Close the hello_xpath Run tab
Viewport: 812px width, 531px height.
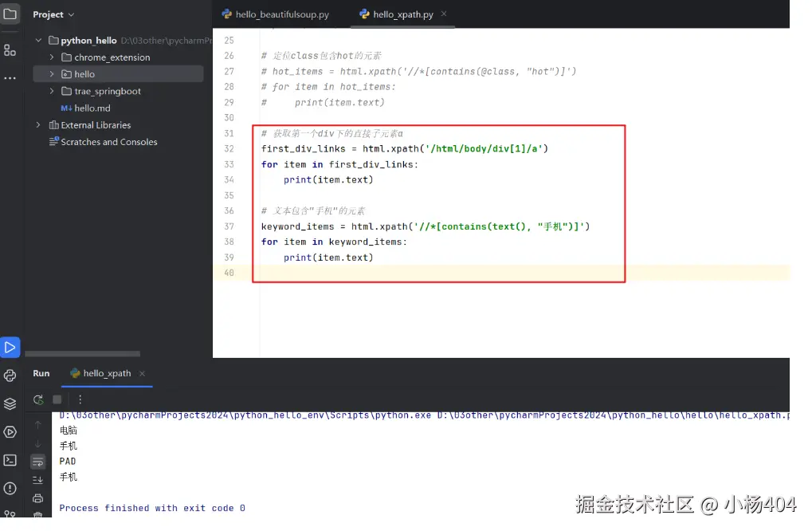(x=142, y=373)
